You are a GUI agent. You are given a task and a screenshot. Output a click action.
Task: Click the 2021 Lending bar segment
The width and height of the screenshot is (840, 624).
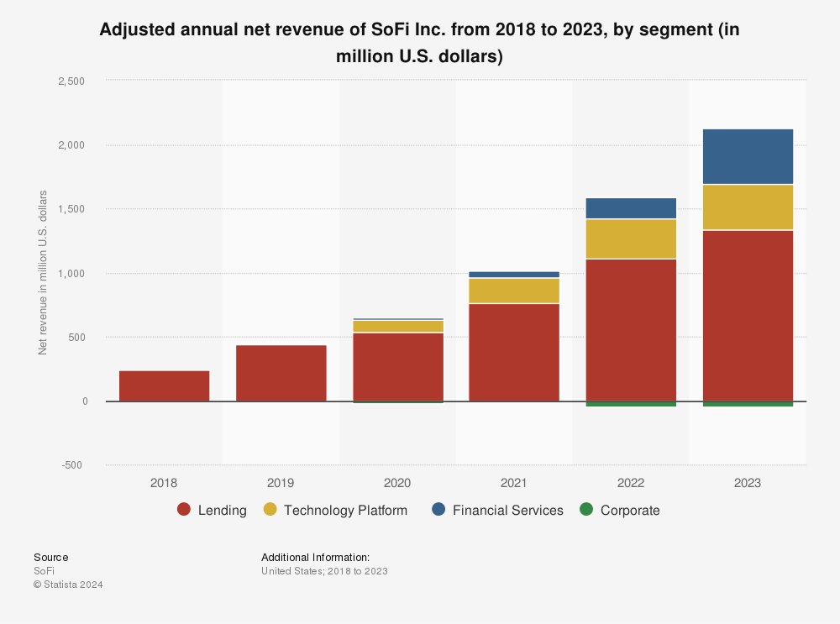[x=514, y=352]
